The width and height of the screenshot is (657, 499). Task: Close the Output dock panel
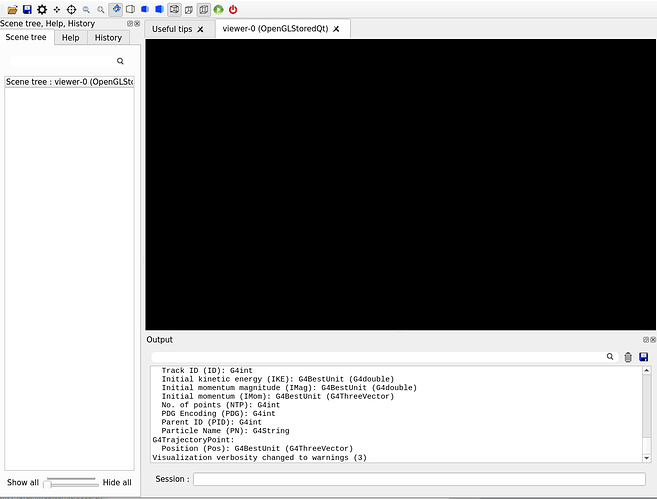(x=653, y=339)
